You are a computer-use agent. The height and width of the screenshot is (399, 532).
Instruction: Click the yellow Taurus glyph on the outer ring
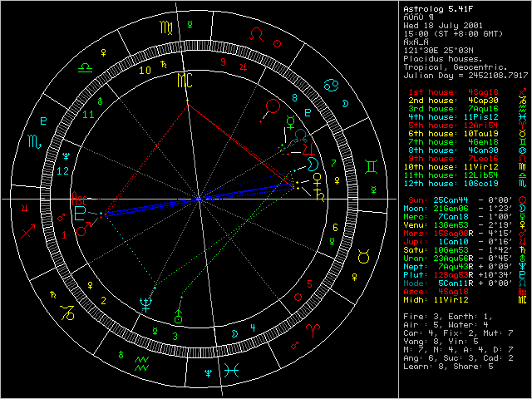pos(363,256)
